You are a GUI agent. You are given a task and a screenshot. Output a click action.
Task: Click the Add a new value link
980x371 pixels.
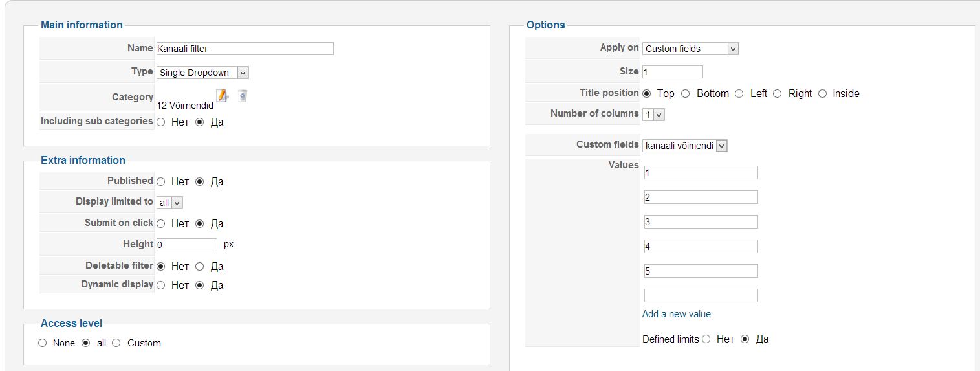tap(676, 314)
